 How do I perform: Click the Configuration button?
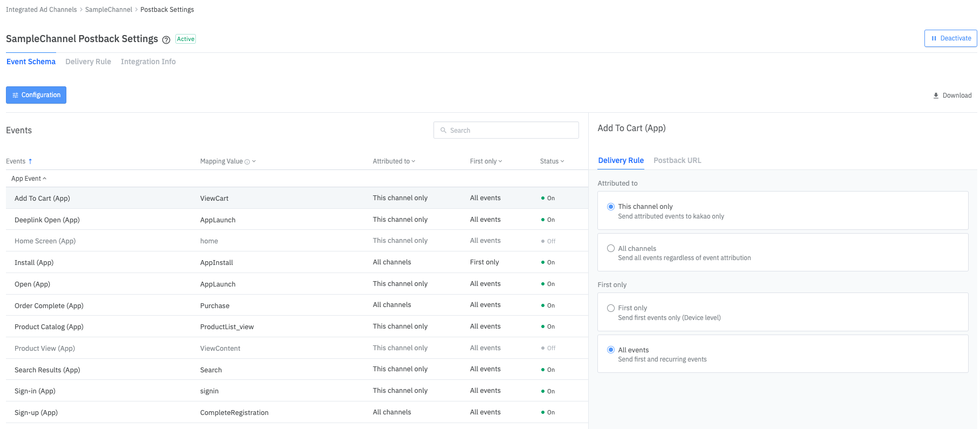36,95
